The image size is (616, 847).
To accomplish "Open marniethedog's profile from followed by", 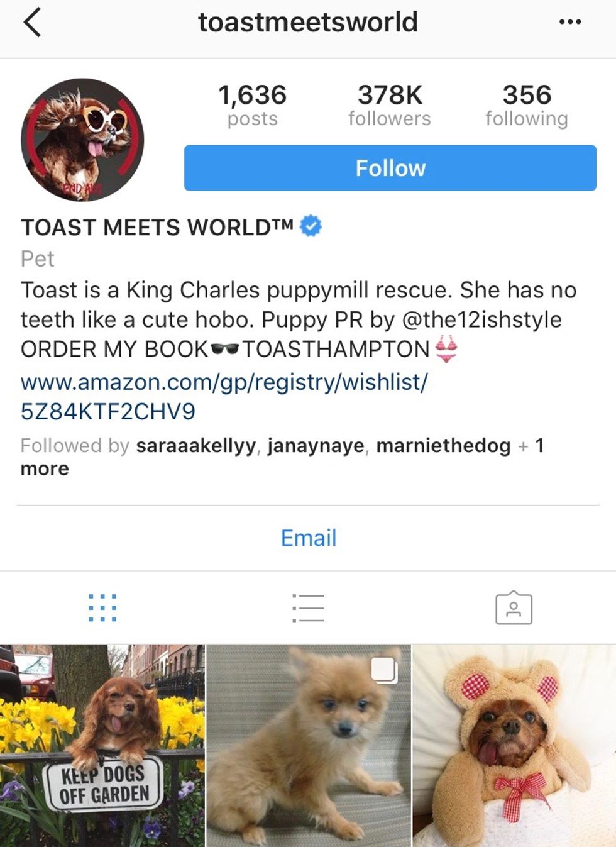I will (443, 445).
